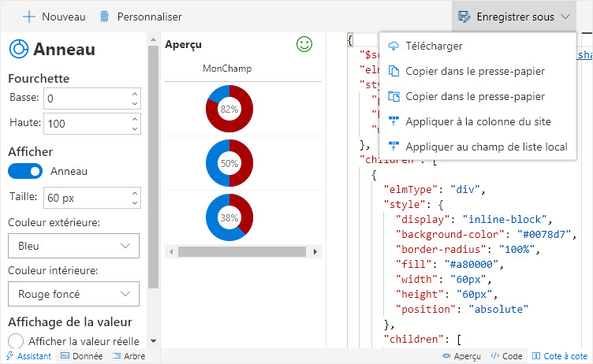This screenshot has width=593, height=364.
Task: Select Afficher la valeur réelle radio button
Action: pyautogui.click(x=15, y=341)
